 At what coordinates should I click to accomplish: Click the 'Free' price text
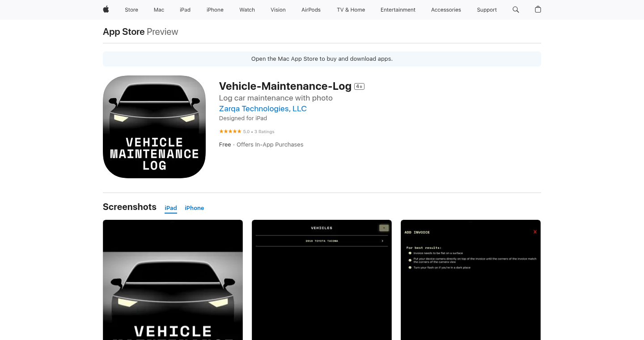tap(225, 145)
